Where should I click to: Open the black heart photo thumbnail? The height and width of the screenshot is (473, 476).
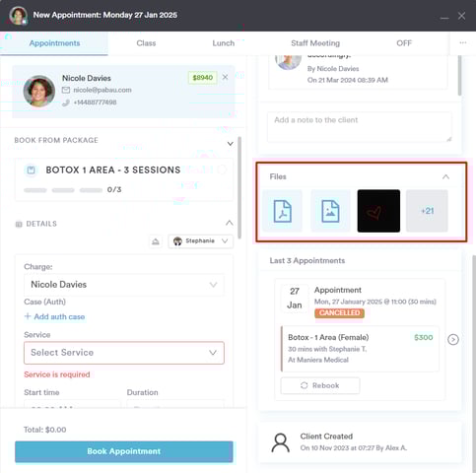(x=378, y=211)
